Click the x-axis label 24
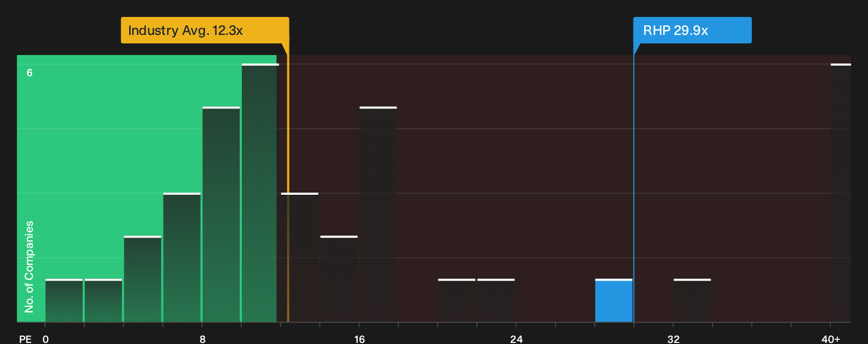 [x=516, y=339]
